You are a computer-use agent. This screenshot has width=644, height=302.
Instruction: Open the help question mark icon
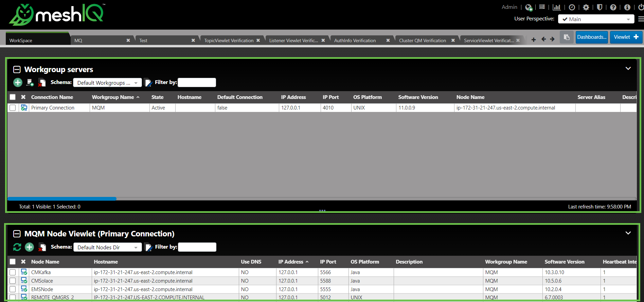coord(613,7)
